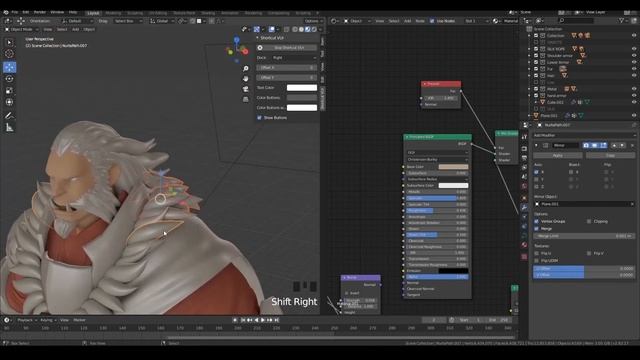
Task: Toggle the Use Nodes checkbox
Action: click(432, 21)
